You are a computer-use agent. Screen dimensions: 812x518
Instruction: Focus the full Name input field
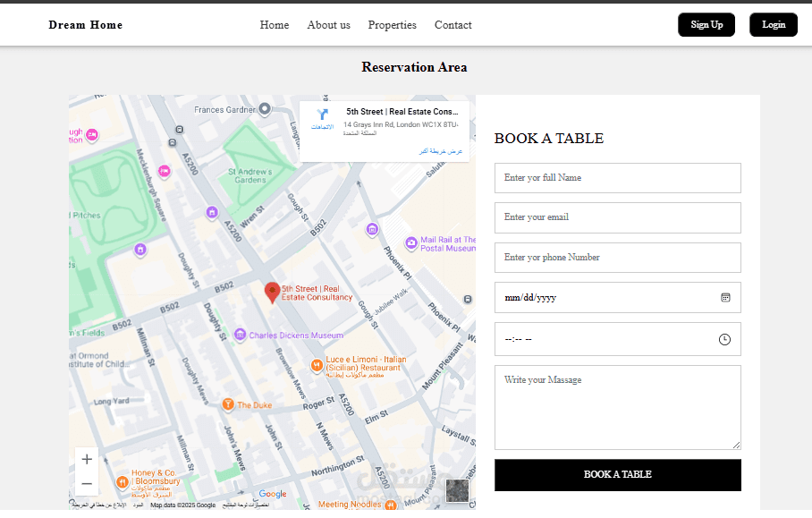click(617, 178)
